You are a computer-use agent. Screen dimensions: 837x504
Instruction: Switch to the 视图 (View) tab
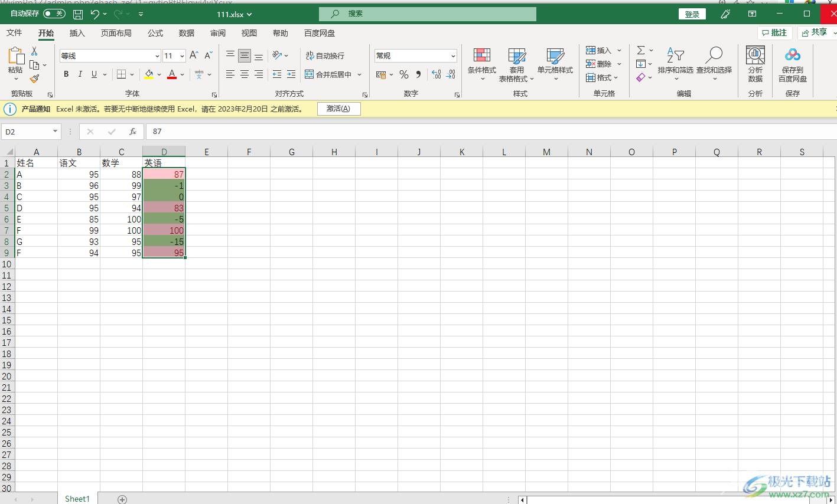249,33
